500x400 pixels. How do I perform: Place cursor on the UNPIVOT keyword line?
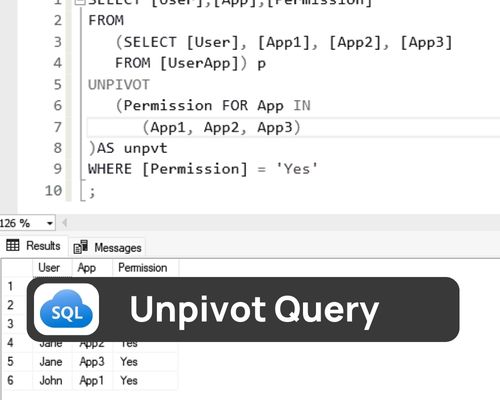119,85
